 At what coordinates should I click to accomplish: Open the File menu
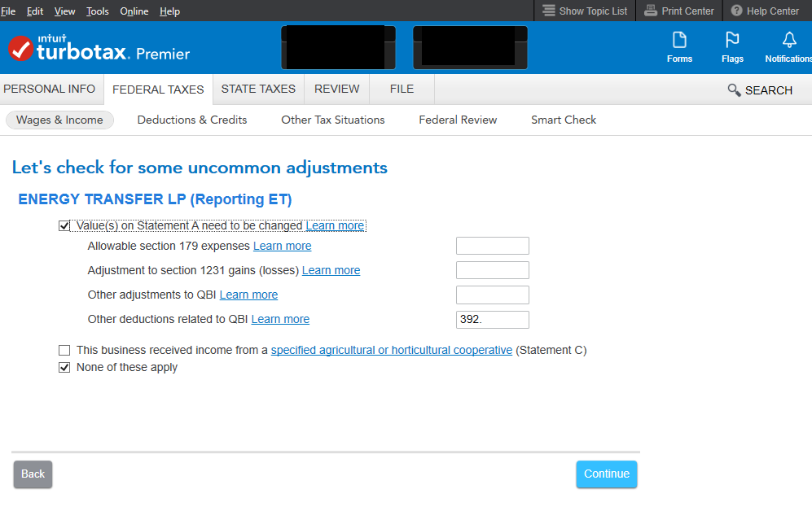(8, 11)
